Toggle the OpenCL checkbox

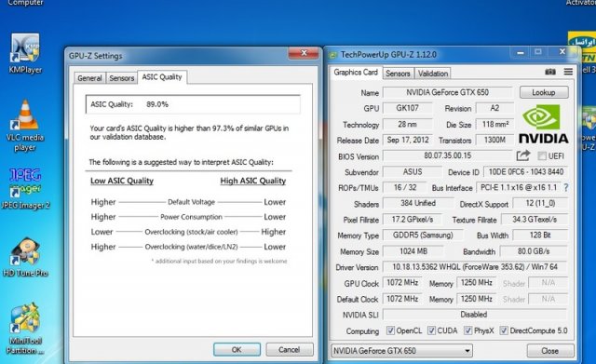pyautogui.click(x=390, y=330)
